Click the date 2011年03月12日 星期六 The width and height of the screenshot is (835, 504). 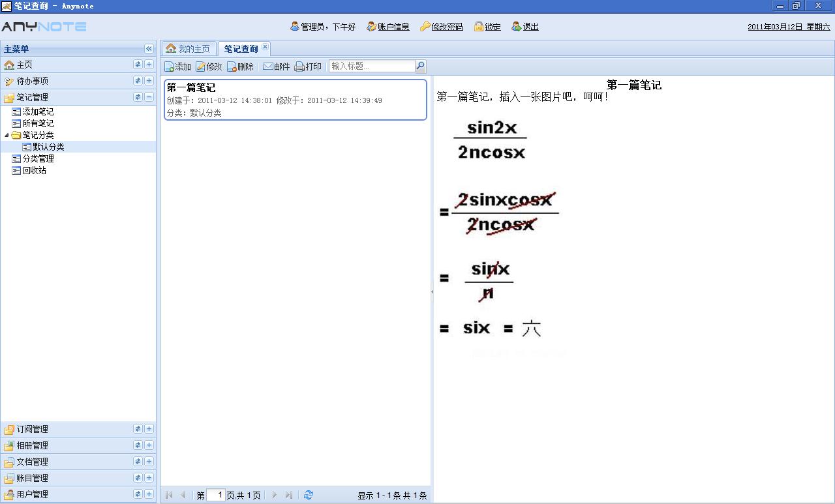click(x=789, y=27)
